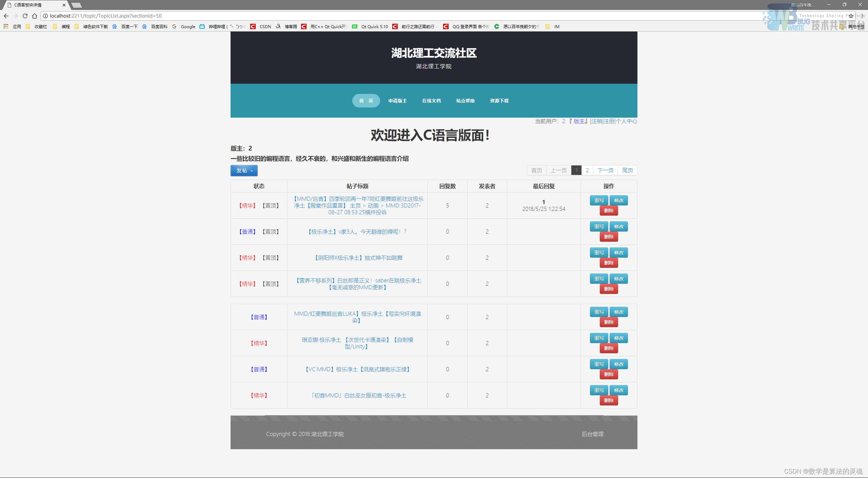Image resolution: width=868 pixels, height=478 pixels.
Task: Click inside the address bar input field
Action: click(x=237, y=16)
